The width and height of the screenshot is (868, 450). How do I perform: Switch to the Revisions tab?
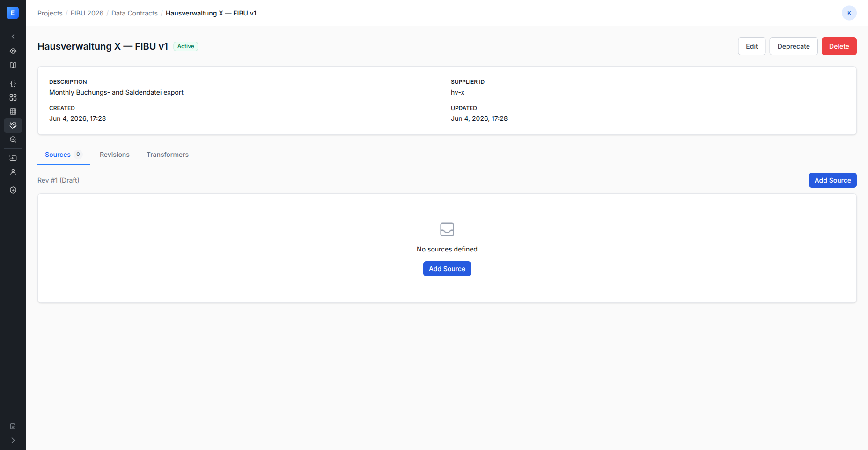click(x=115, y=155)
